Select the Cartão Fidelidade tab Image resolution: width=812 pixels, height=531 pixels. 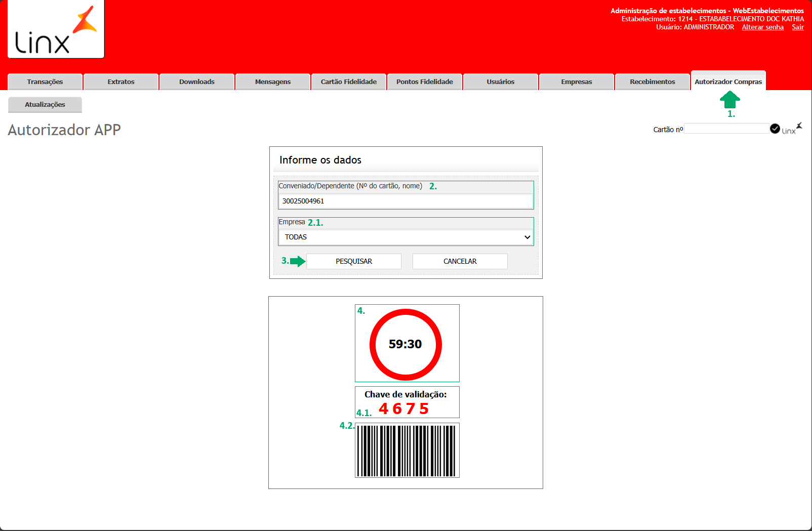pyautogui.click(x=349, y=81)
